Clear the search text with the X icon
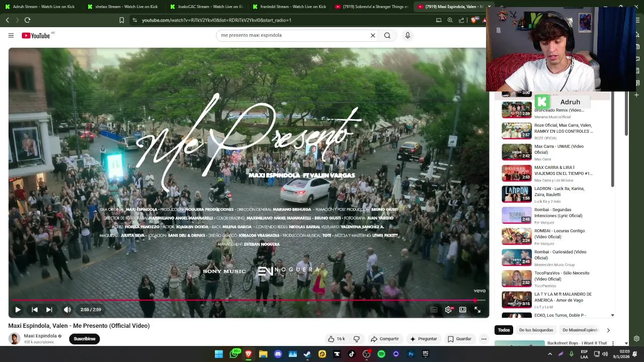The width and height of the screenshot is (644, 362). 373,35
